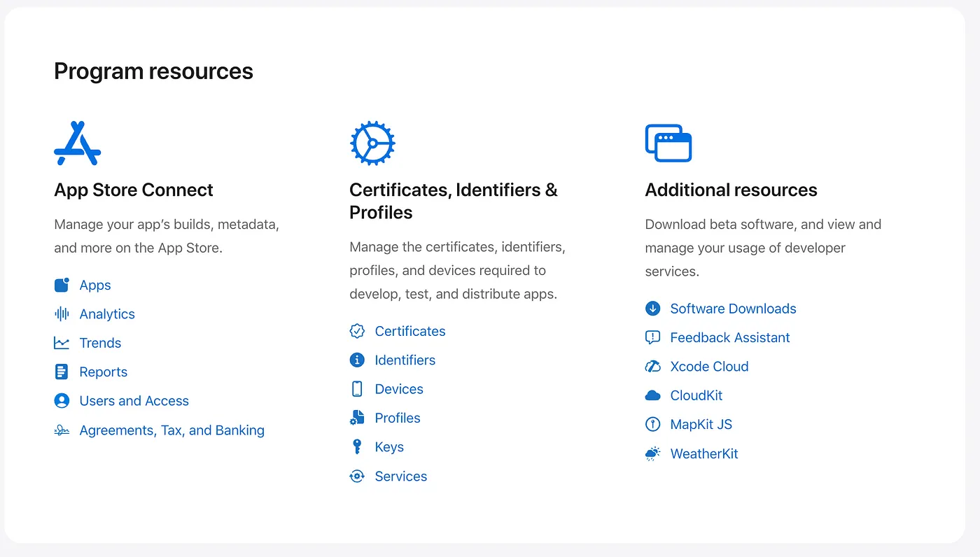Click the Analytics waveform icon

tap(62, 313)
